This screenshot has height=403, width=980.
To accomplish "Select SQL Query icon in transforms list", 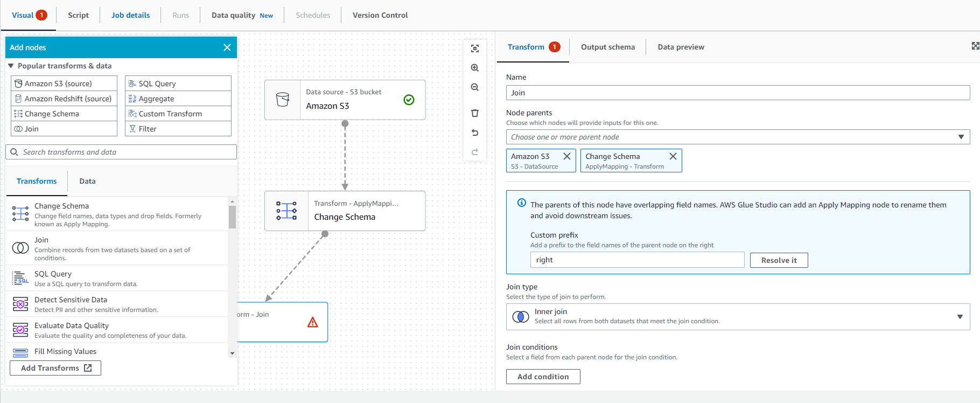I will tap(20, 278).
